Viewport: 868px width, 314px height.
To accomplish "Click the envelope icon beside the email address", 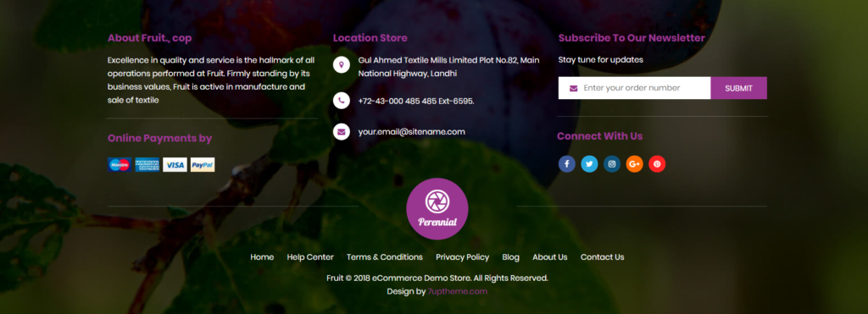I will coord(341,132).
